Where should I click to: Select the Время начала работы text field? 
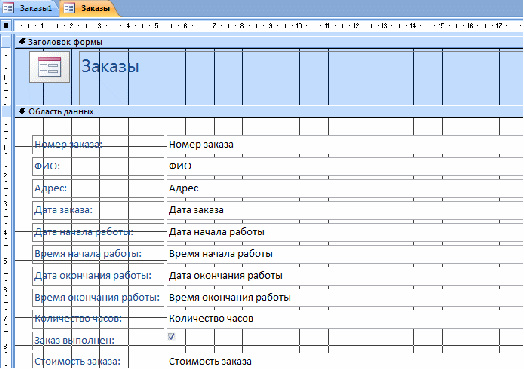pos(345,254)
